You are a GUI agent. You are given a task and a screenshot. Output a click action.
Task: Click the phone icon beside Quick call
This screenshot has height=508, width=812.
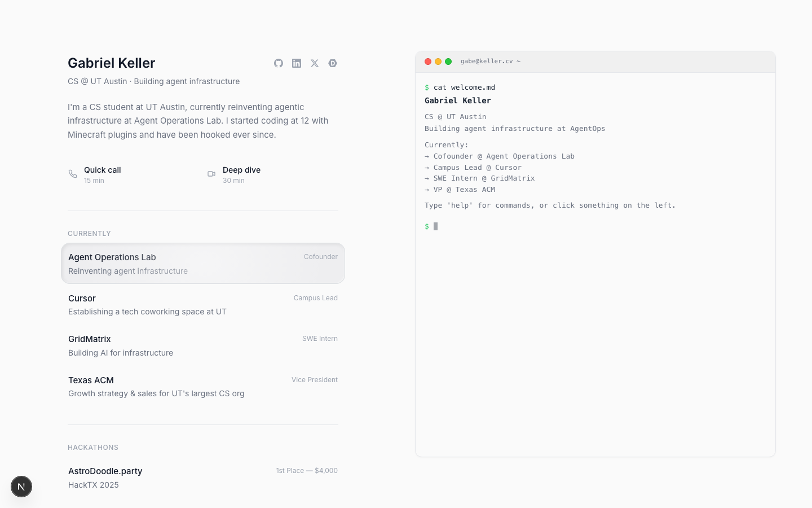[73, 174]
